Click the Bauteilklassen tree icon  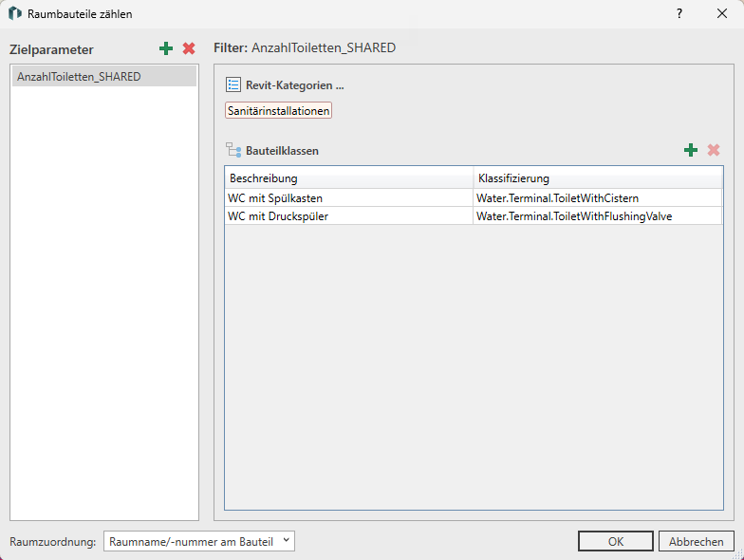pos(233,150)
